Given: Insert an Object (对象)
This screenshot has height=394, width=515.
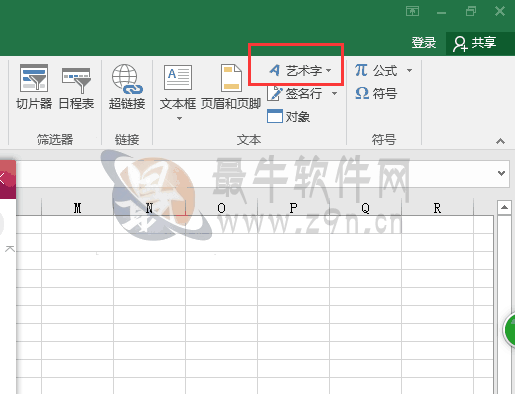Looking at the screenshot, I should click(x=289, y=116).
